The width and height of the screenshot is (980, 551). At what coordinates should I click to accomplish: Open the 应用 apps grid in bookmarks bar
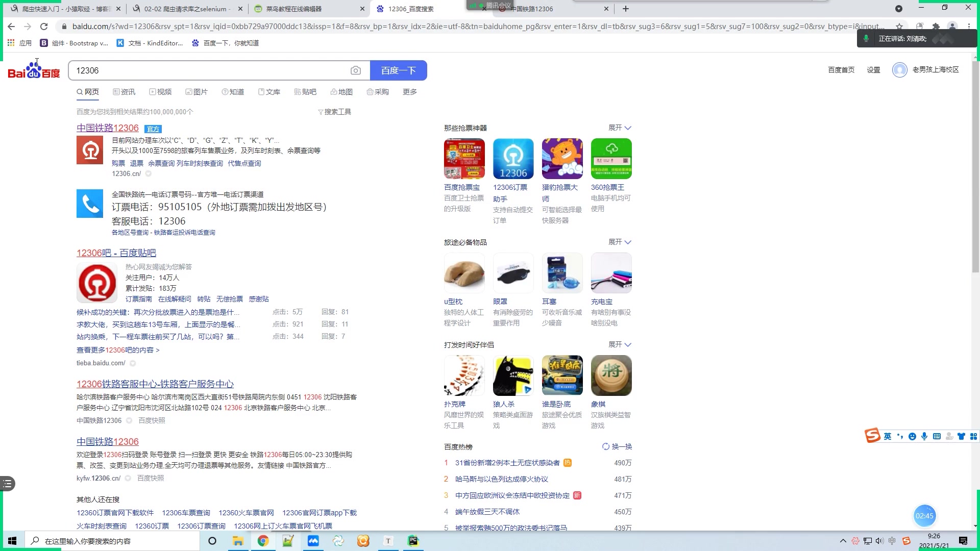coord(19,43)
